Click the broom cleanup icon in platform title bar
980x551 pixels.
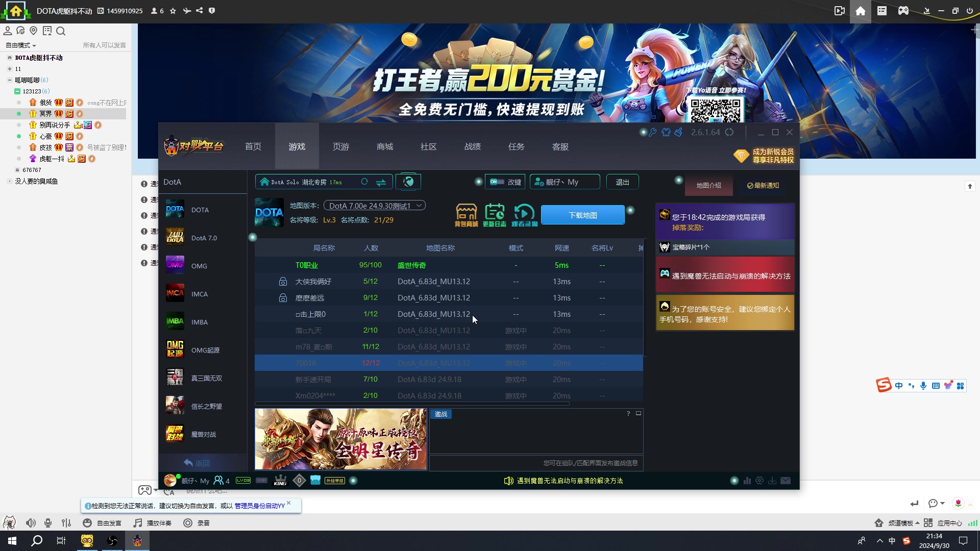(x=678, y=132)
